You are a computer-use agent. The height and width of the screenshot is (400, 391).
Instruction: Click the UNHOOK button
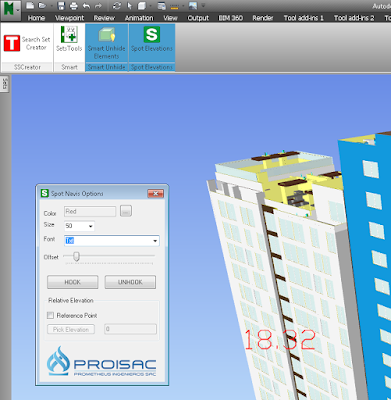click(130, 282)
